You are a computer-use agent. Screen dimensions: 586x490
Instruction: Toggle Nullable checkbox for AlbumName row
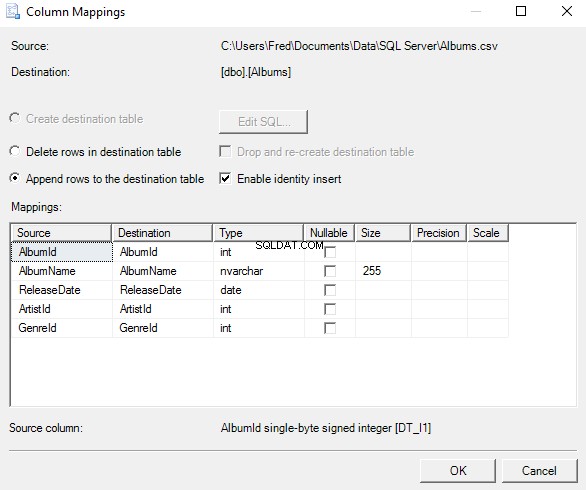pyautogui.click(x=330, y=271)
